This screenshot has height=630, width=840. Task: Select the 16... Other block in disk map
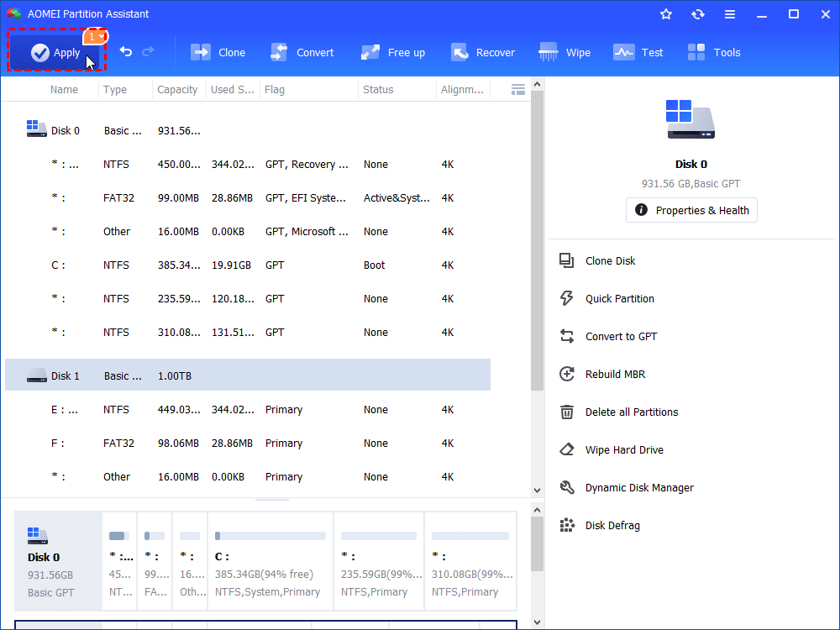[x=190, y=561]
